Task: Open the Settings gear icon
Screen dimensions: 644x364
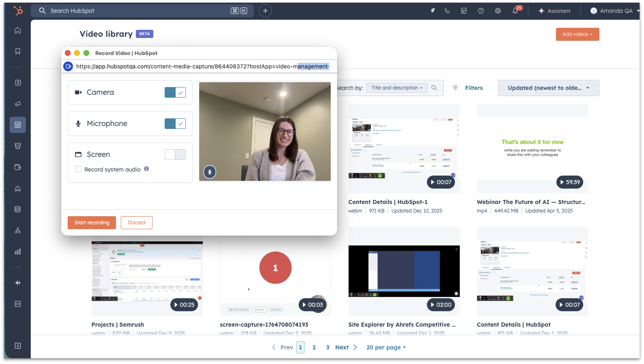Action: pyautogui.click(x=498, y=11)
